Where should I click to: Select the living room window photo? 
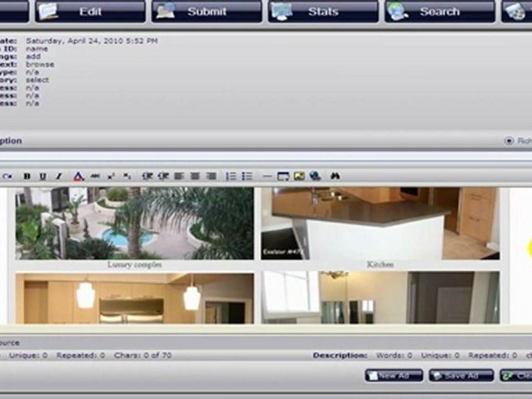pyautogui.click(x=380, y=298)
